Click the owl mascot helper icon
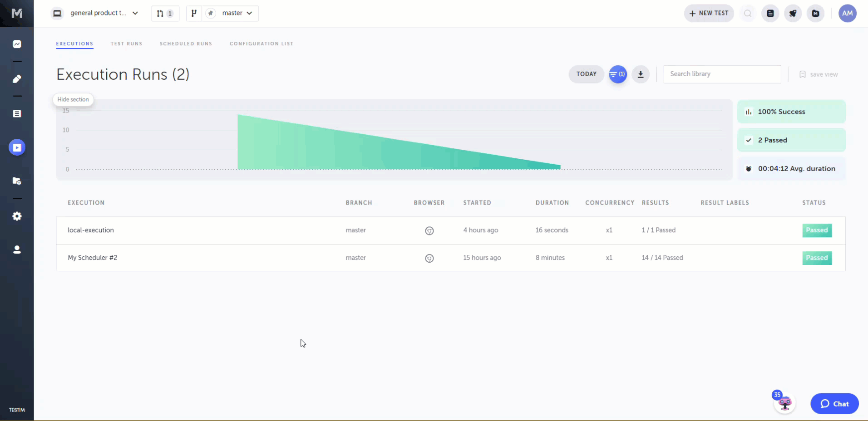 [784, 403]
